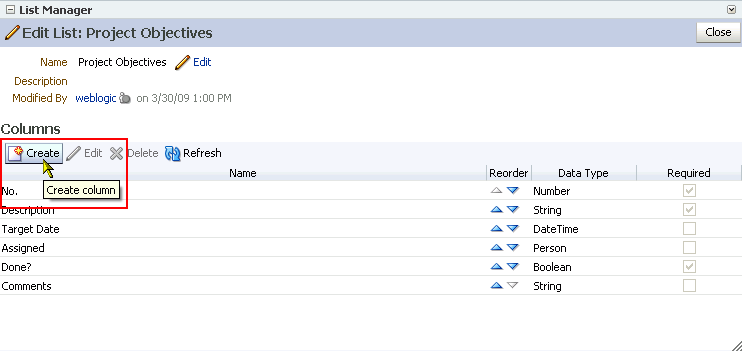Select the Done? row
The height and width of the screenshot is (362, 742).
pyautogui.click(x=371, y=266)
